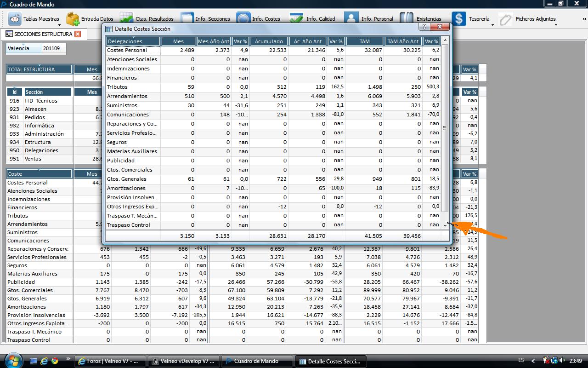Open Tesorería dollar icon
Screen dimensions: 588x368
458,19
